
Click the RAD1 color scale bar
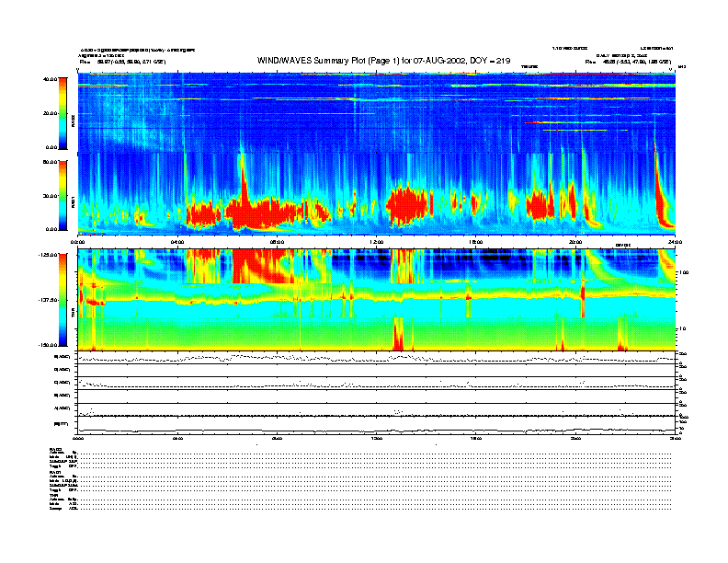[x=63, y=195]
